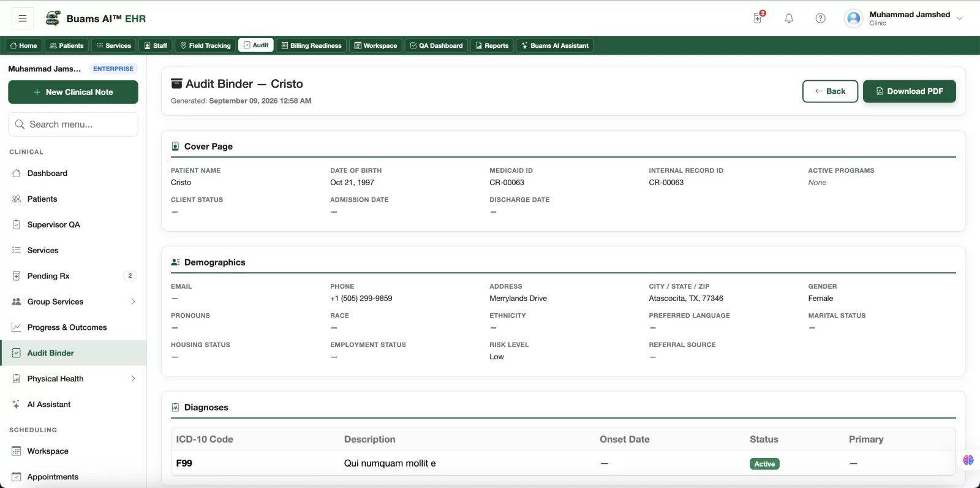Expand the Muhammad Jamshed account dropdown
980x488 pixels.
(x=959, y=18)
